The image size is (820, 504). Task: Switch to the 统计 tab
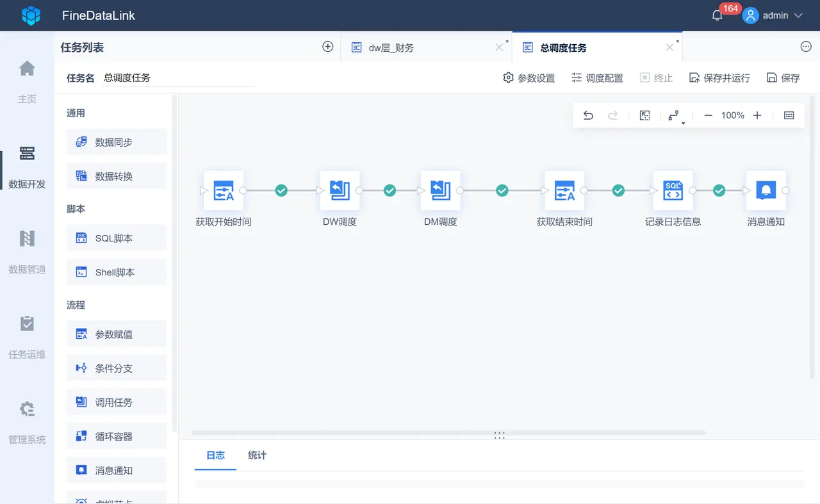tap(257, 455)
